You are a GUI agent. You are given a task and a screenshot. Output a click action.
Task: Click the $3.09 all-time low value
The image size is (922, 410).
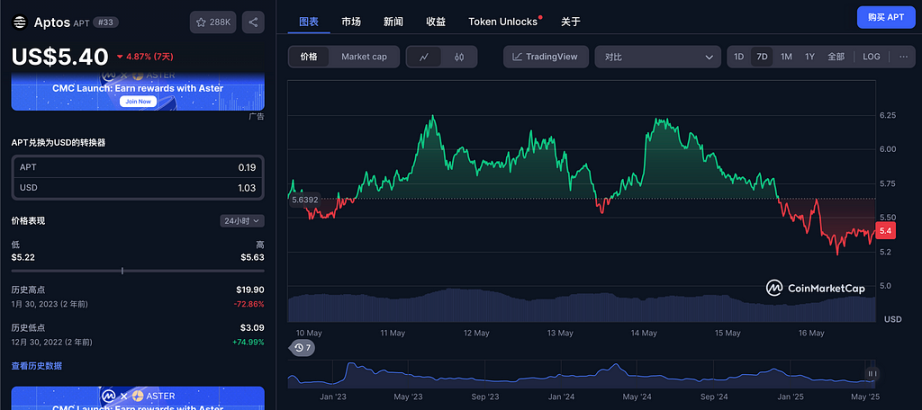click(254, 328)
